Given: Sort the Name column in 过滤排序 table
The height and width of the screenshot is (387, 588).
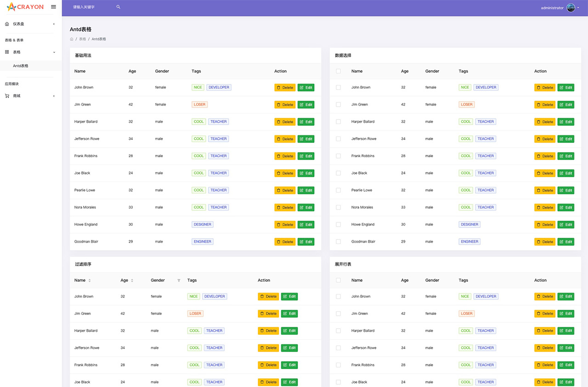Looking at the screenshot, I should point(90,280).
